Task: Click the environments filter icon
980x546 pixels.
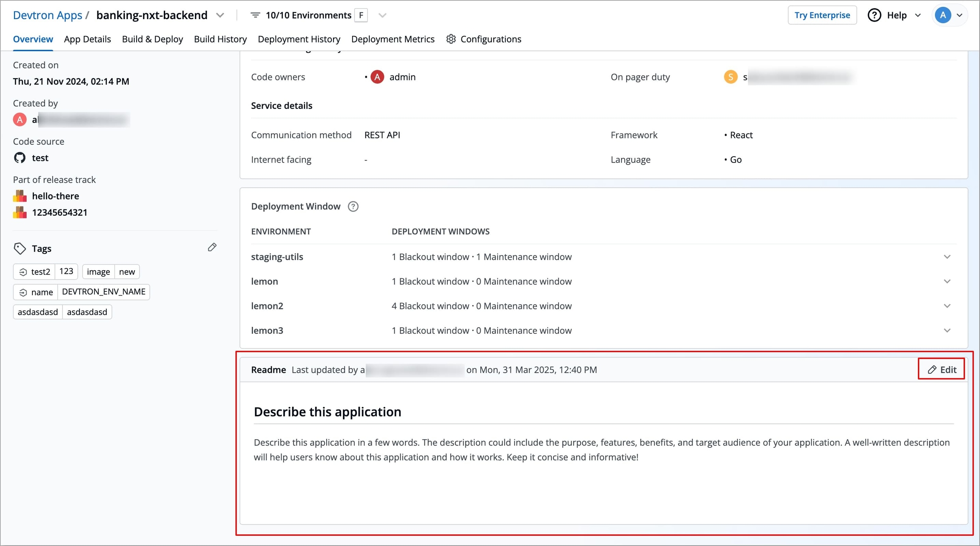Action: tap(255, 15)
